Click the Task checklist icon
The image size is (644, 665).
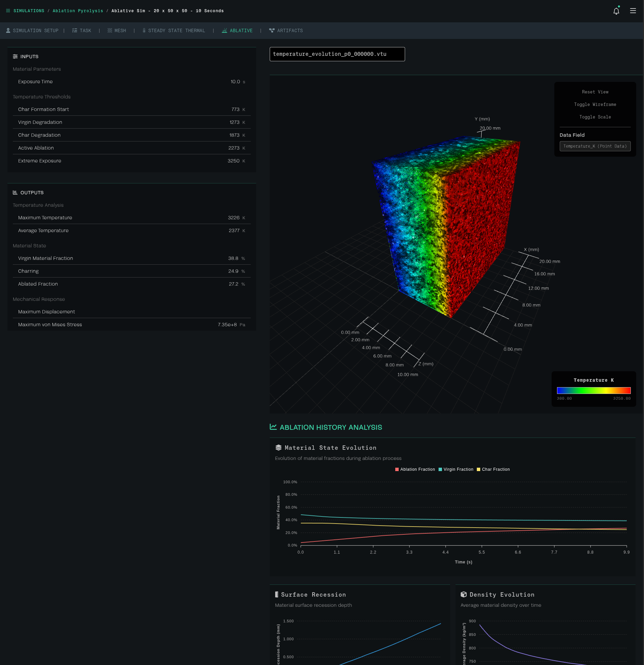[75, 30]
